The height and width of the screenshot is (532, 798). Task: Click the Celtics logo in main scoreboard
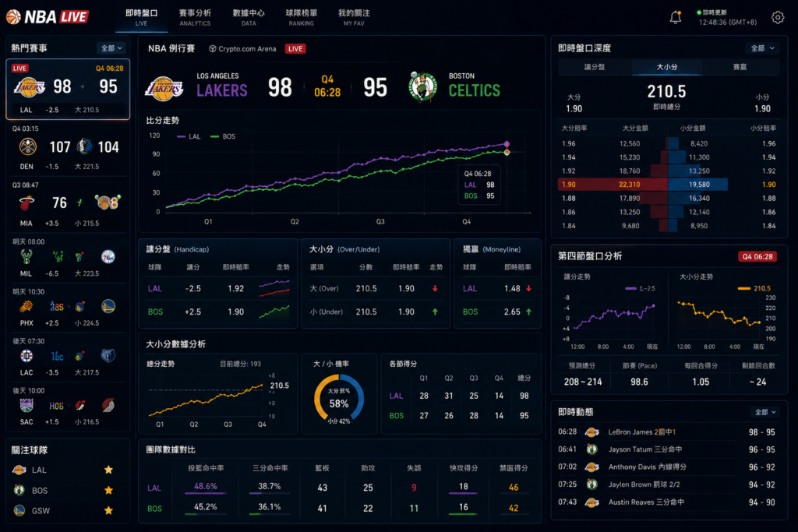422,87
